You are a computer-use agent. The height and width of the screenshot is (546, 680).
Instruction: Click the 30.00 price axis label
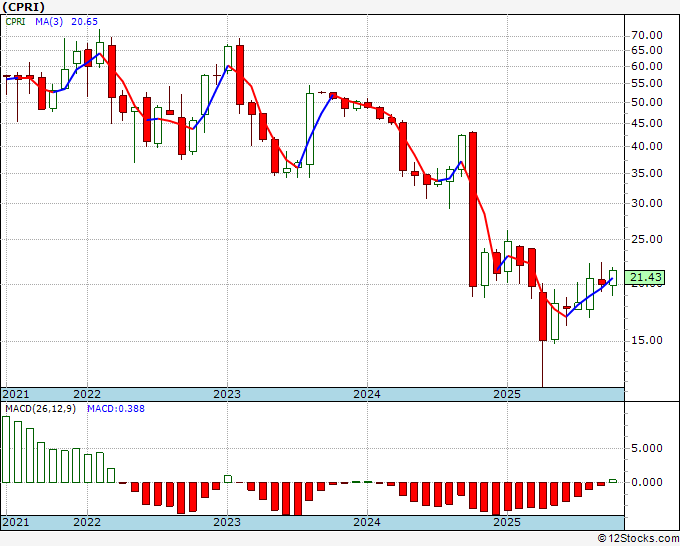pos(647,203)
